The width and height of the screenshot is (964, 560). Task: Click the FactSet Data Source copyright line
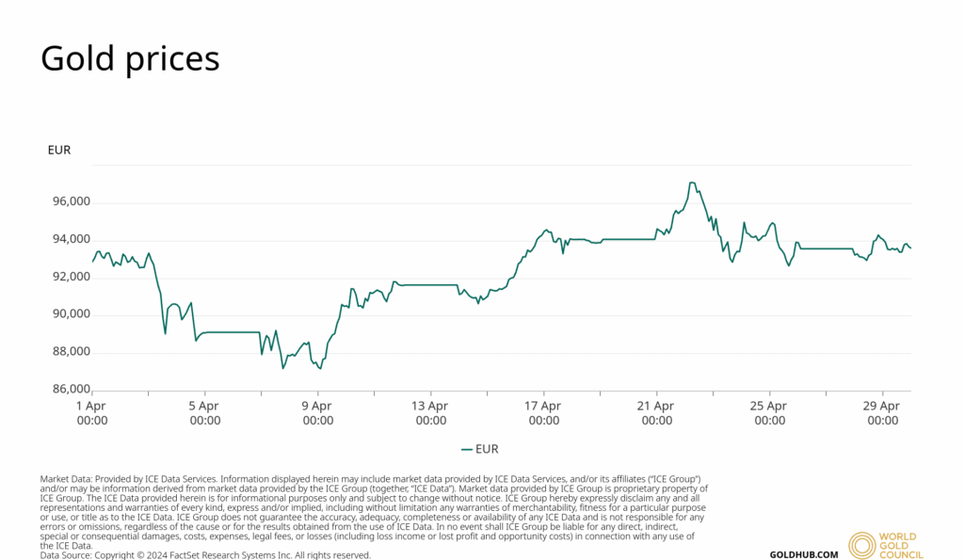click(x=205, y=555)
